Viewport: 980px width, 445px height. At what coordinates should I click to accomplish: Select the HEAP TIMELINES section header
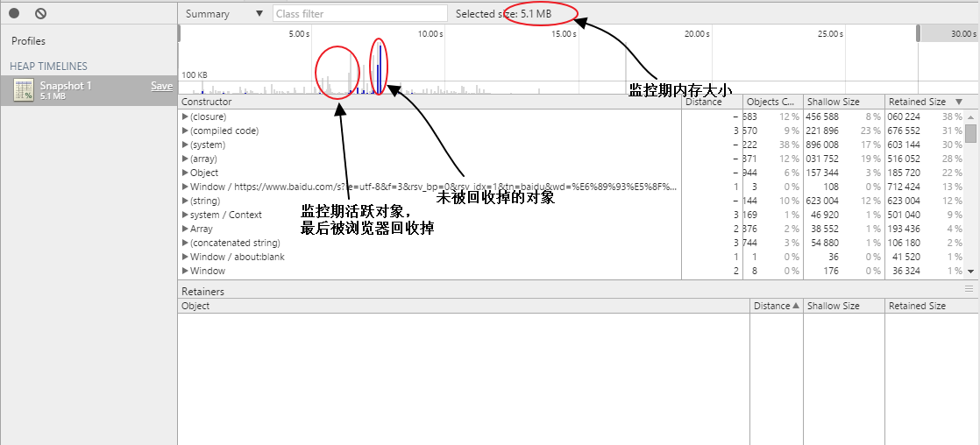click(49, 67)
